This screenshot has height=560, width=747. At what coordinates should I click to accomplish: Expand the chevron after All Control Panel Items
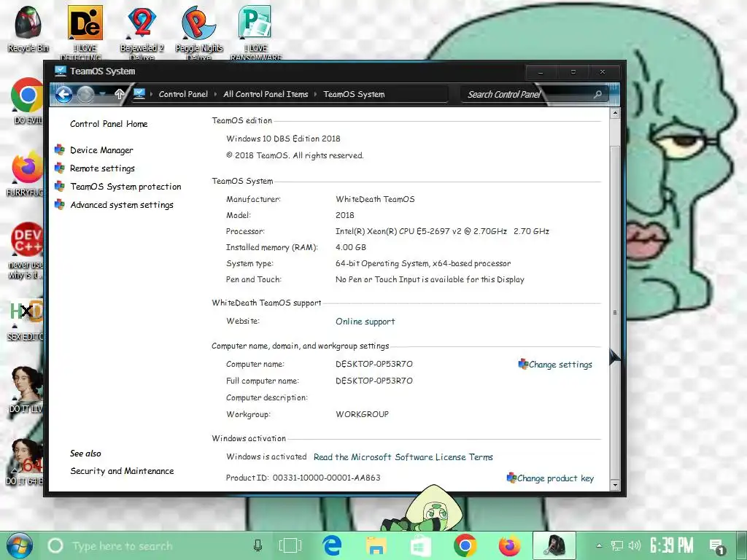click(315, 94)
